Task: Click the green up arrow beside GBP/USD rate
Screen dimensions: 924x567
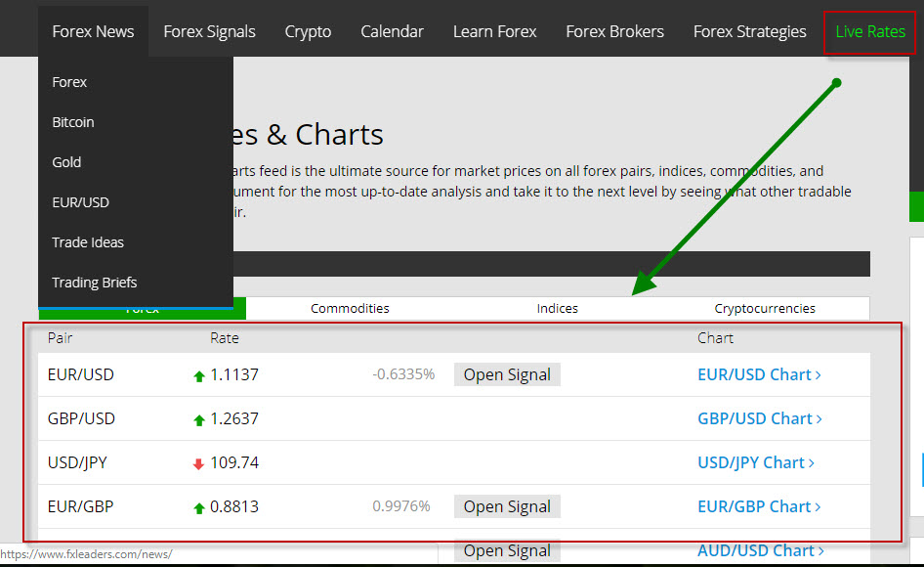Action: [199, 419]
